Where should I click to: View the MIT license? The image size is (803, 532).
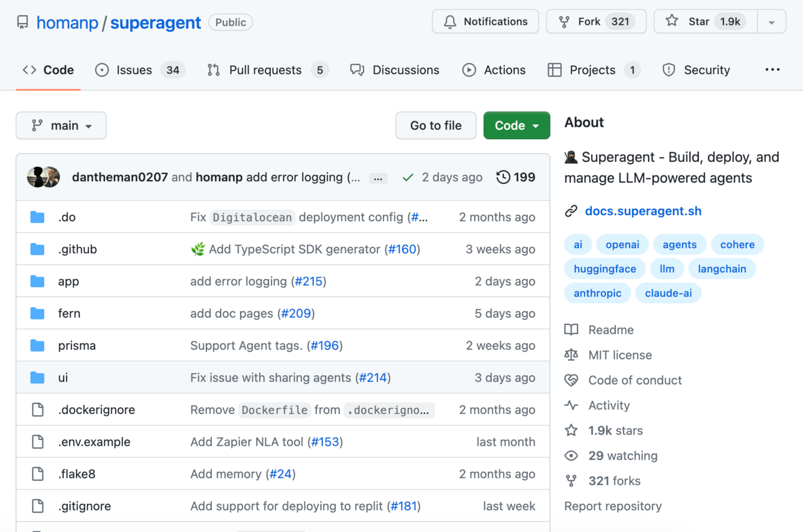click(x=608, y=355)
